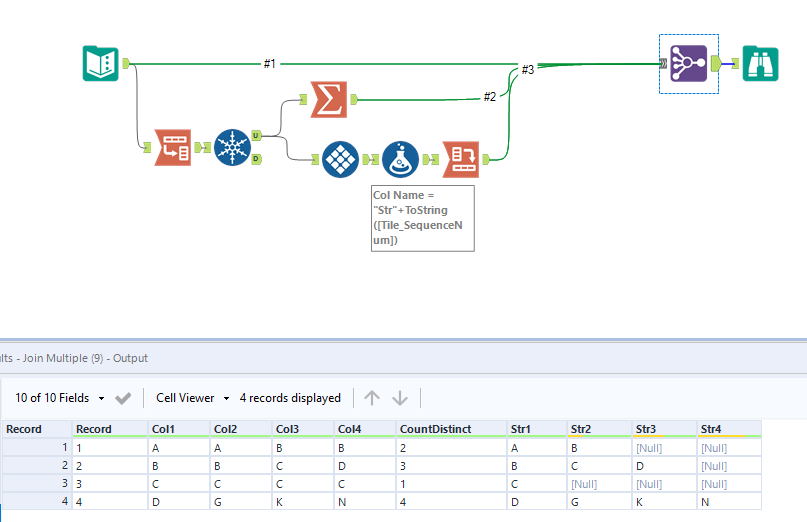
Task: Click the previous record up arrow
Action: [372, 398]
